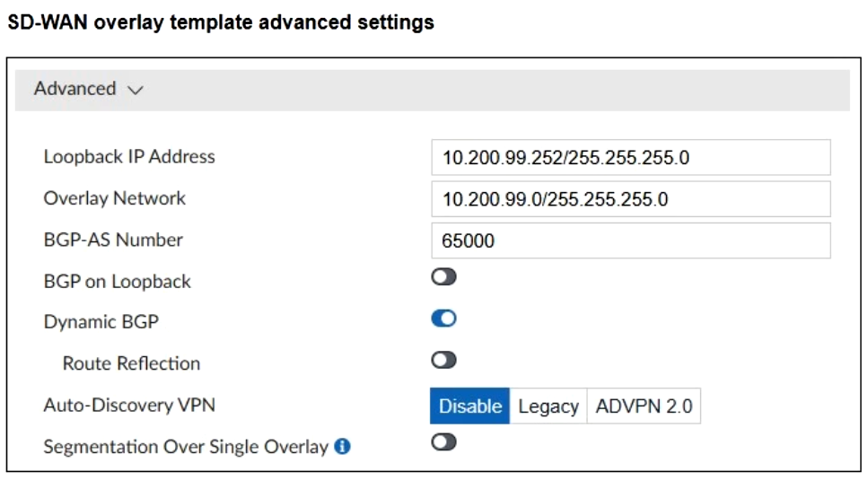
Task: Switch Auto-Discovery VPN to ADVPN 2.0
Action: [644, 406]
